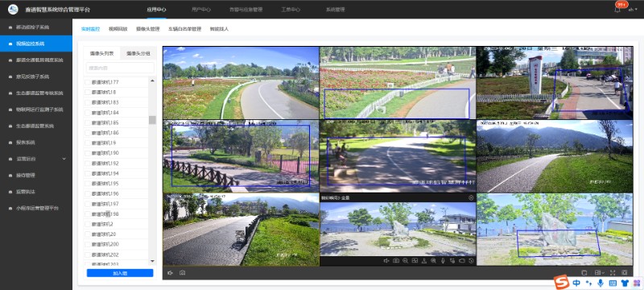Open the grid layout dropdown below videos
The height and width of the screenshot is (290, 644).
pyautogui.click(x=600, y=272)
